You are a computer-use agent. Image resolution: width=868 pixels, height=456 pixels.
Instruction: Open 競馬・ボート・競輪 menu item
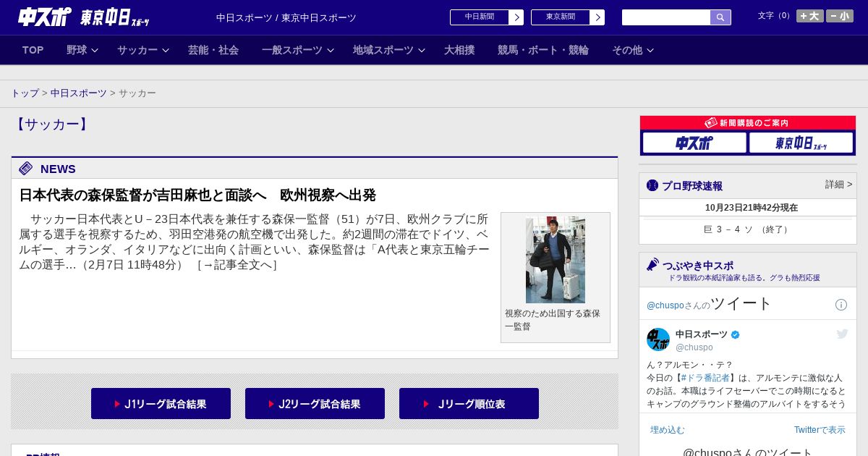(x=543, y=50)
